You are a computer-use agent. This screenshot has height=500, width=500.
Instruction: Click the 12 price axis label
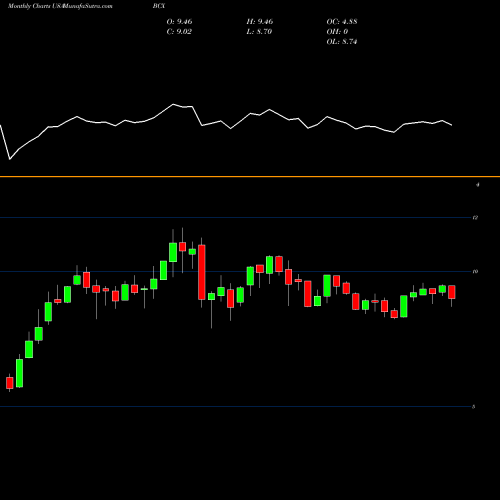[475, 218]
